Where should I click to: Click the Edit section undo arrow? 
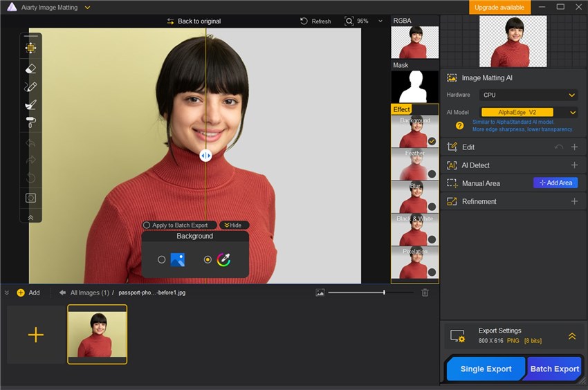[x=559, y=147]
